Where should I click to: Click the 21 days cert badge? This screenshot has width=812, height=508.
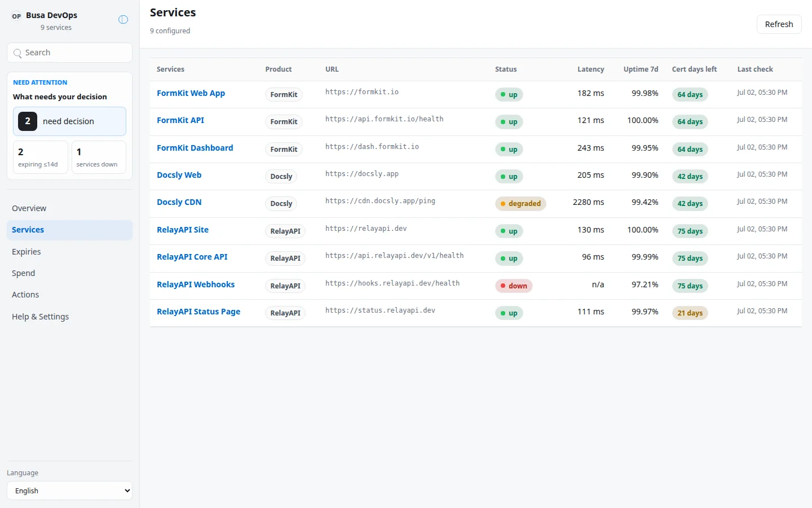click(690, 313)
